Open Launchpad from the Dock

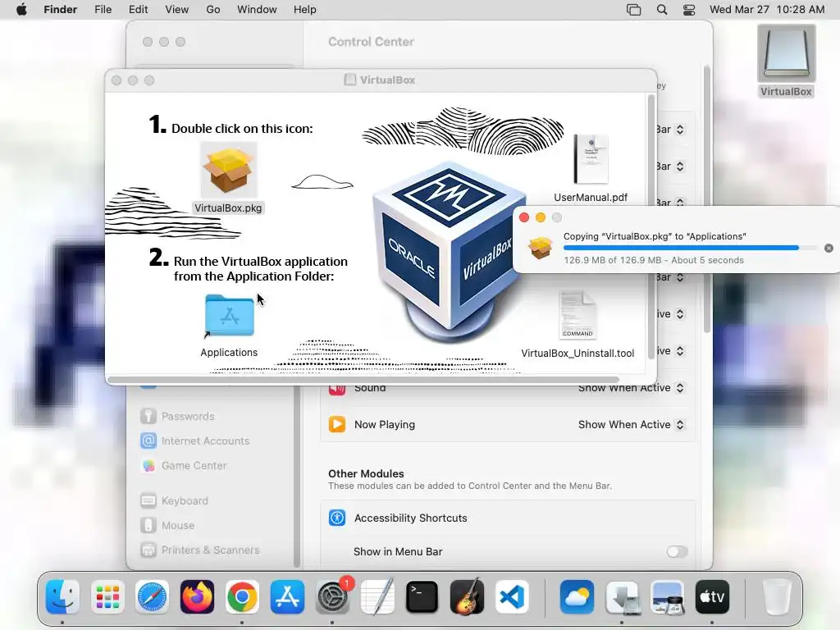coord(107,596)
